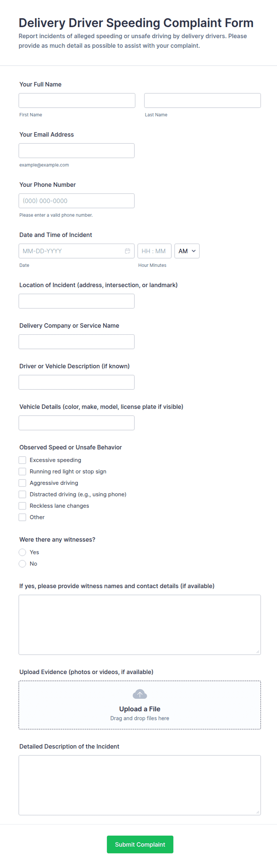Focus the First Name field
The height and width of the screenshot is (868, 277).
pyautogui.click(x=77, y=101)
